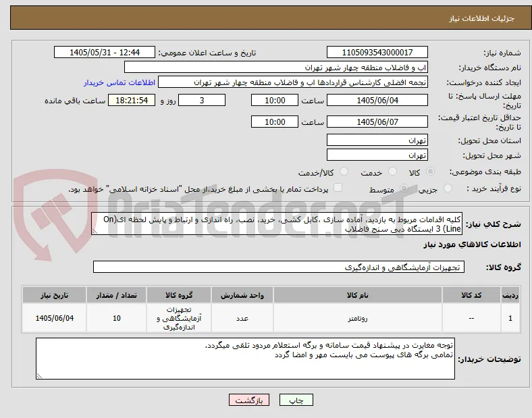This screenshot has height=418, width=532.
Task: Click the تاریخ نیاز column header
Action: pos(54,295)
